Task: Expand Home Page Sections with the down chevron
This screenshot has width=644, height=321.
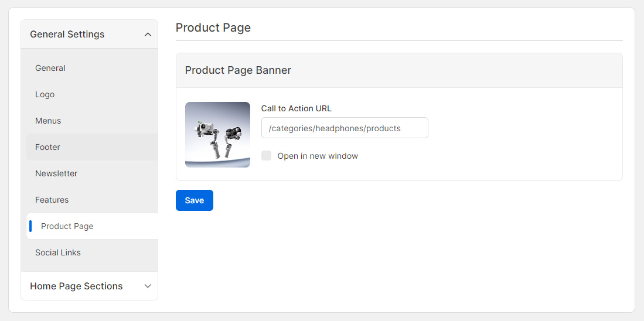Action: [x=148, y=286]
